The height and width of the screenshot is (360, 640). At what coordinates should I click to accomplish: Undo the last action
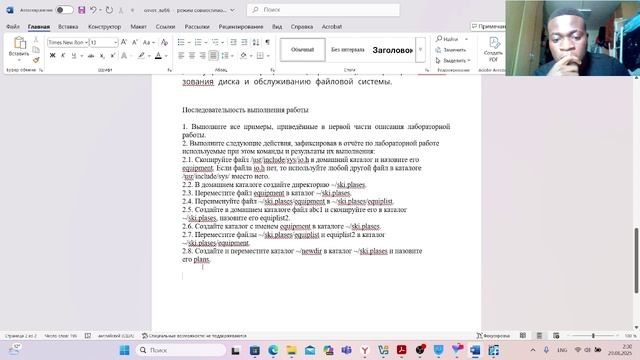coord(93,10)
